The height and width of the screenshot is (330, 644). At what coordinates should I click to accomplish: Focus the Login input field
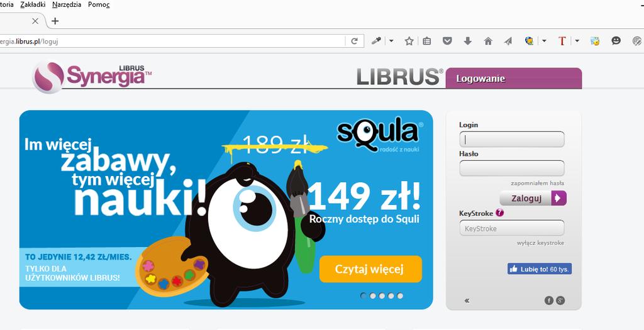[512, 139]
